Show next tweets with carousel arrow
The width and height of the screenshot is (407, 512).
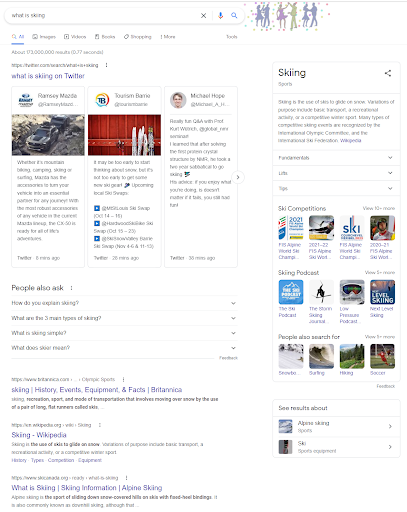(238, 177)
